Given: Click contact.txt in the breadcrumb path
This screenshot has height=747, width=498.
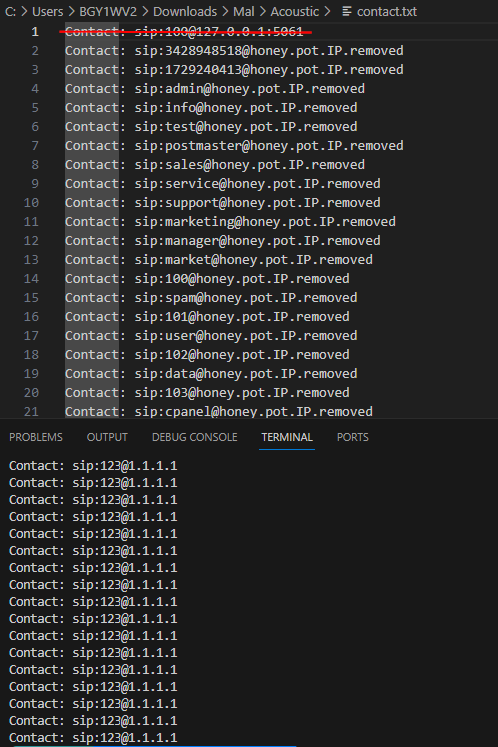Looking at the screenshot, I should click(386, 11).
